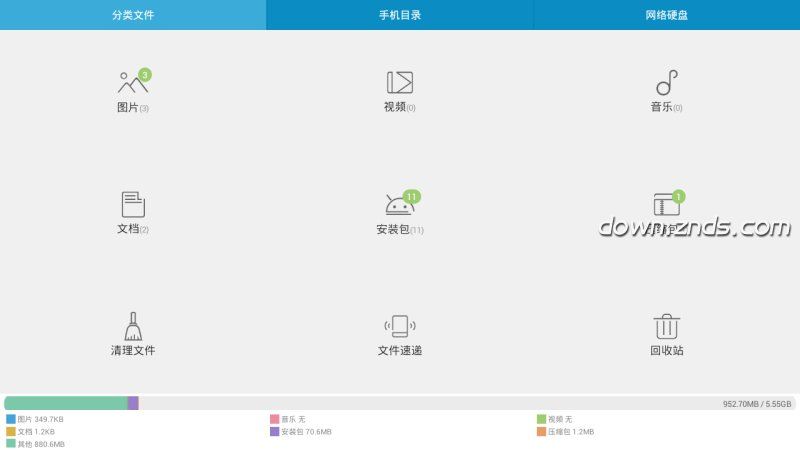800x450 pixels.
Task: Switch to the 网络硬盘 tab
Action: (666, 15)
